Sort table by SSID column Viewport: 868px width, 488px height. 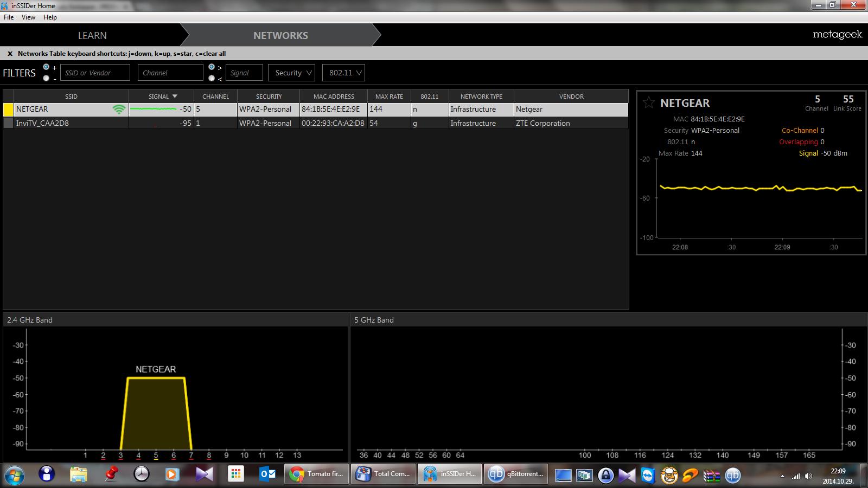click(71, 96)
